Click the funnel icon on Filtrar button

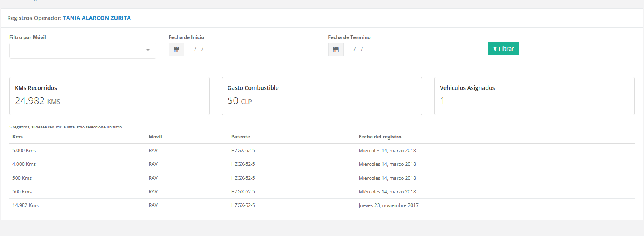coord(495,49)
